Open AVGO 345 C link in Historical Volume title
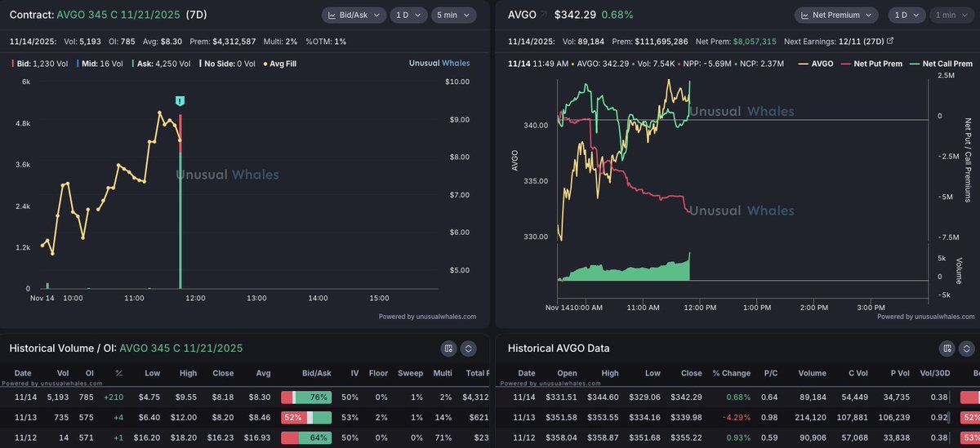Image resolution: width=980 pixels, height=448 pixels. coord(180,348)
